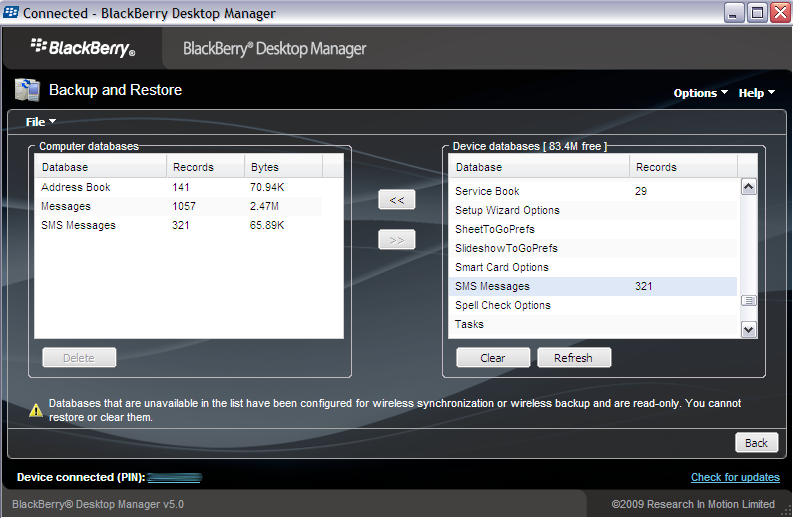This screenshot has width=793, height=518.
Task: Select SlideshowToGoPrefs row
Action: pyautogui.click(x=593, y=248)
